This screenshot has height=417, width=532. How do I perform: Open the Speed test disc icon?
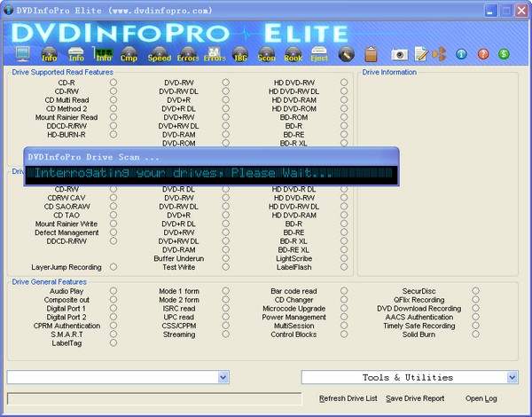click(x=159, y=54)
